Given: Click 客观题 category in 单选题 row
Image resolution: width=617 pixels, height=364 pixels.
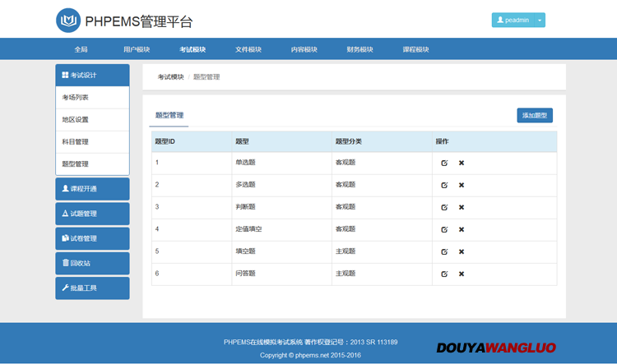Looking at the screenshot, I should click(346, 163).
